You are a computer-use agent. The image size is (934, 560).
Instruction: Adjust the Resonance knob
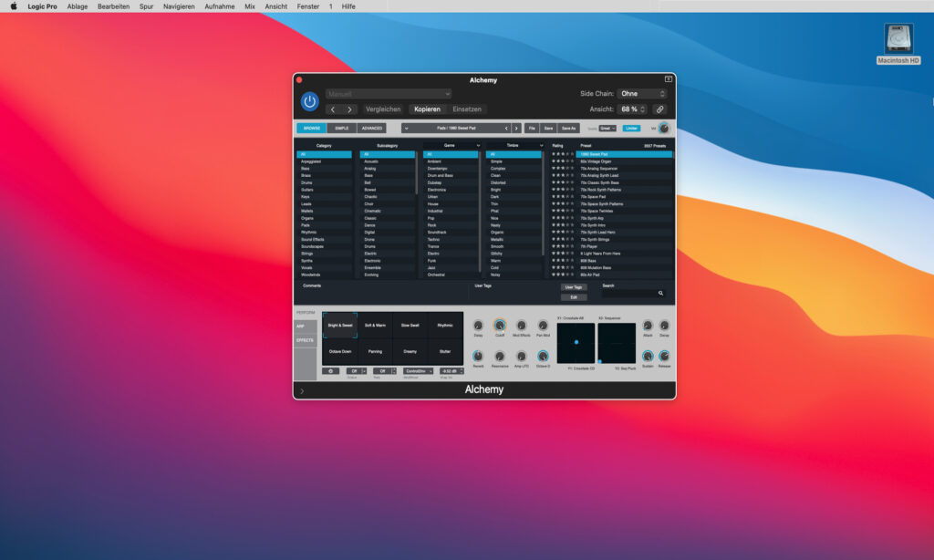[500, 357]
